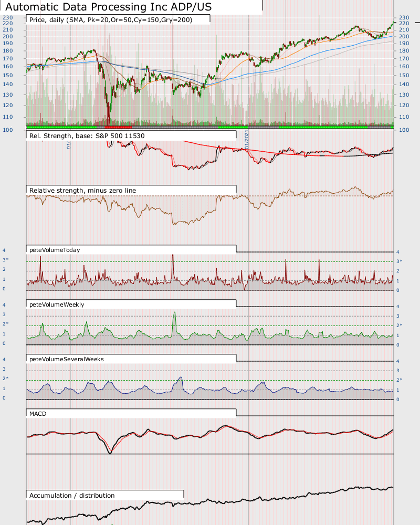
Task: Select 190 on the right price axis
Action: [x=404, y=43]
